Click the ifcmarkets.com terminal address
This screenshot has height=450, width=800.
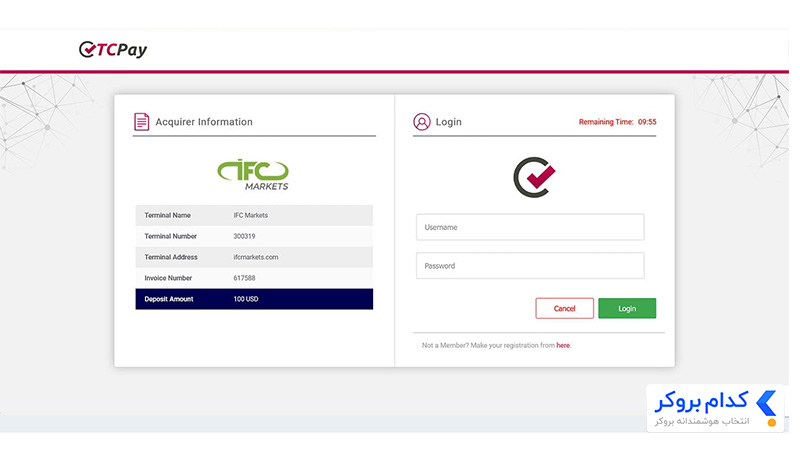pos(256,257)
